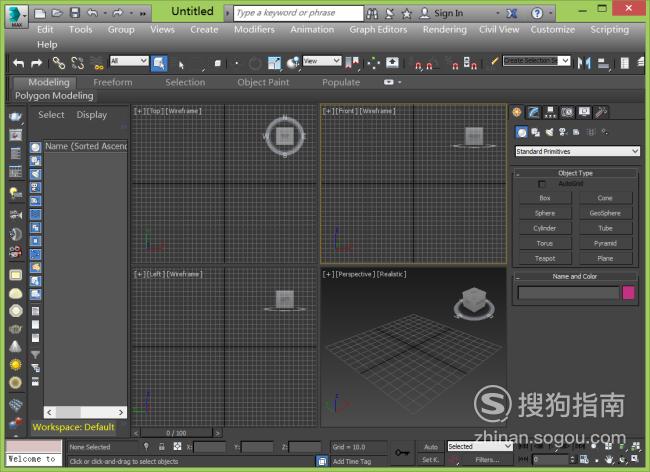This screenshot has height=472, width=650.
Task: Open the Help question mark icon
Action: pos(537,13)
